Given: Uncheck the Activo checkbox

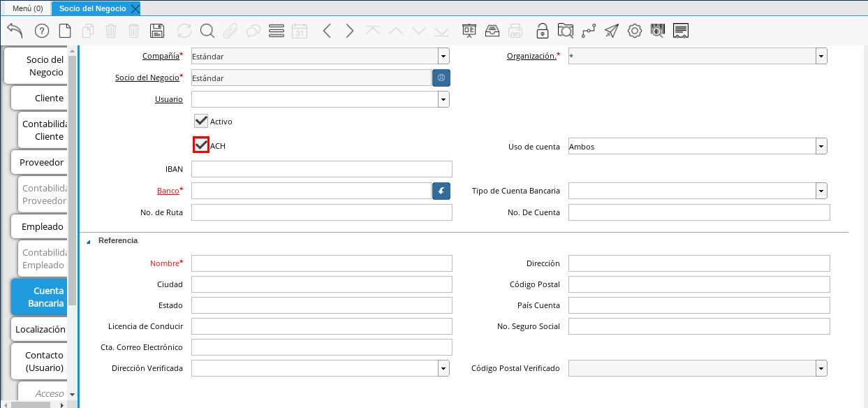Looking at the screenshot, I should tap(202, 121).
